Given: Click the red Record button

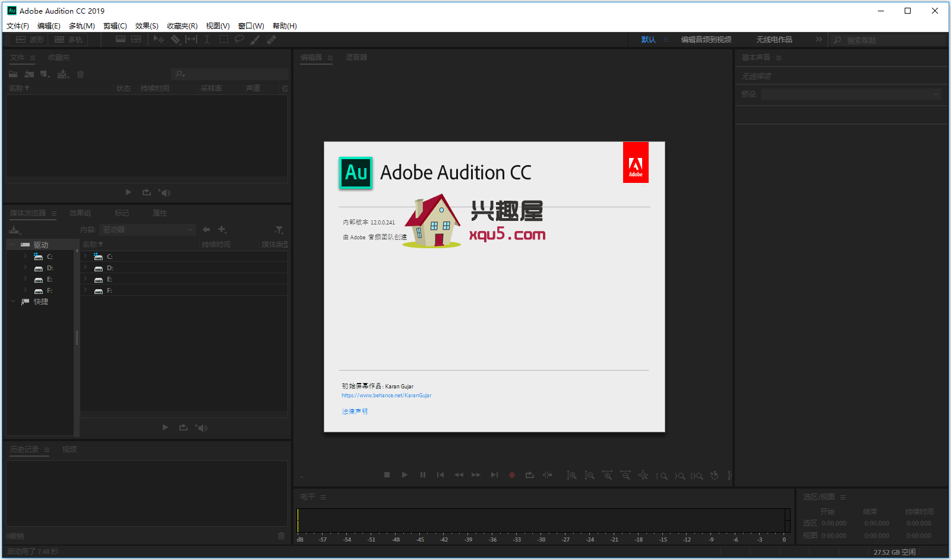Looking at the screenshot, I should (x=512, y=475).
